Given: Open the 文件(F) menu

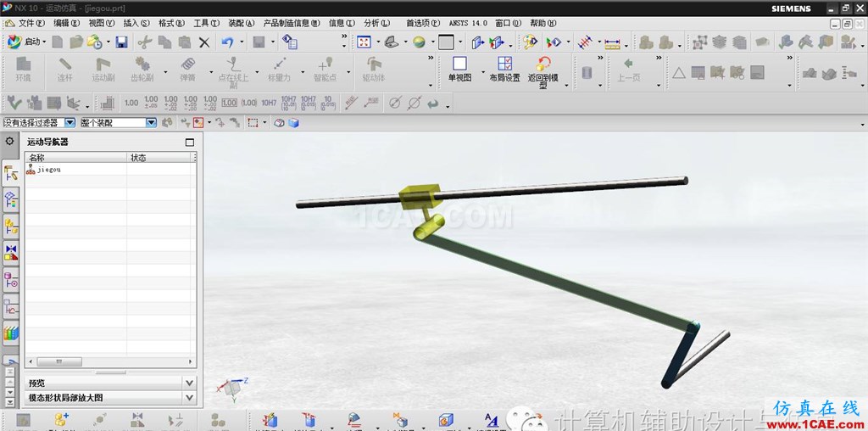Looking at the screenshot, I should (x=31, y=23).
